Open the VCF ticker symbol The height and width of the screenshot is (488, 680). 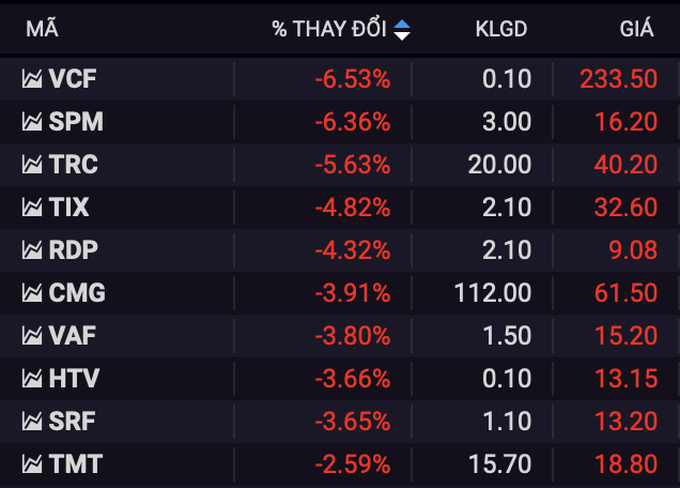click(x=73, y=79)
